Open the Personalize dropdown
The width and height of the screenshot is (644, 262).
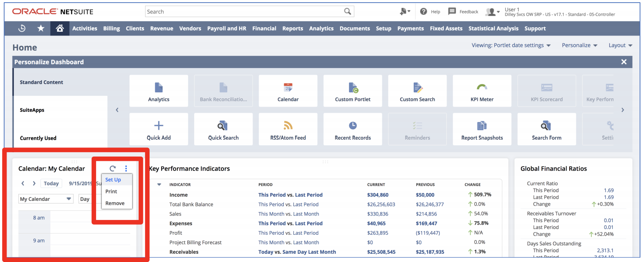pyautogui.click(x=579, y=45)
